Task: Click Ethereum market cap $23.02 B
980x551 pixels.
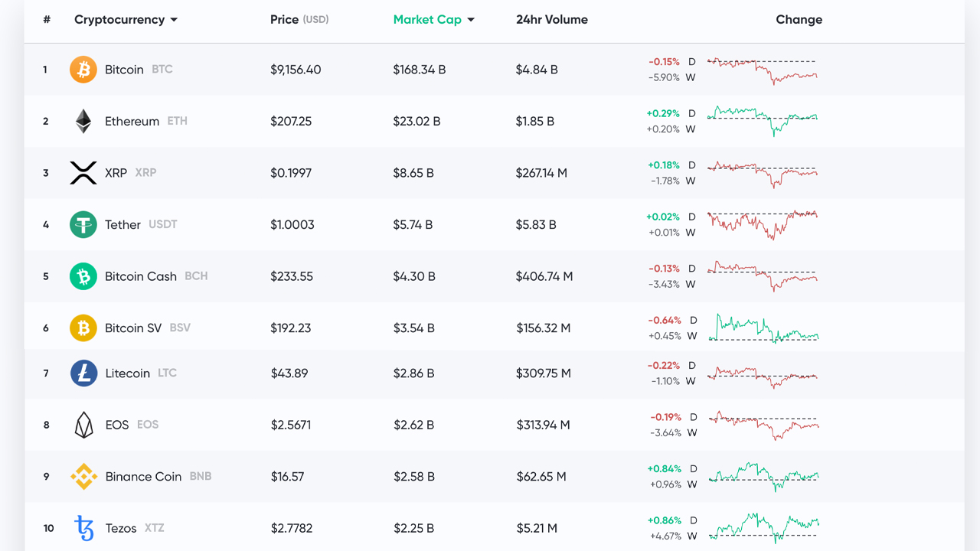Action: (x=416, y=121)
